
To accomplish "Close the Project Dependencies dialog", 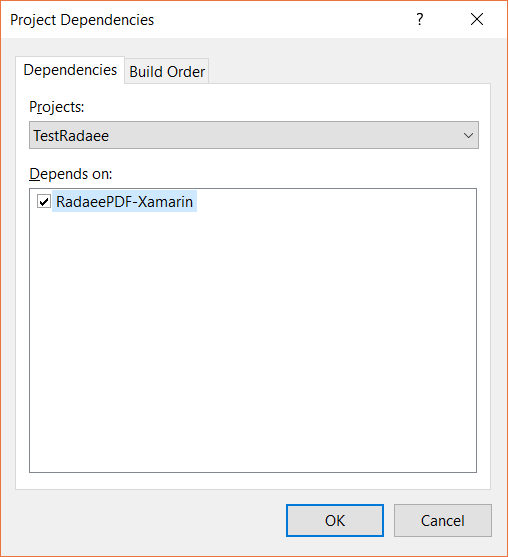I will tap(477, 19).
